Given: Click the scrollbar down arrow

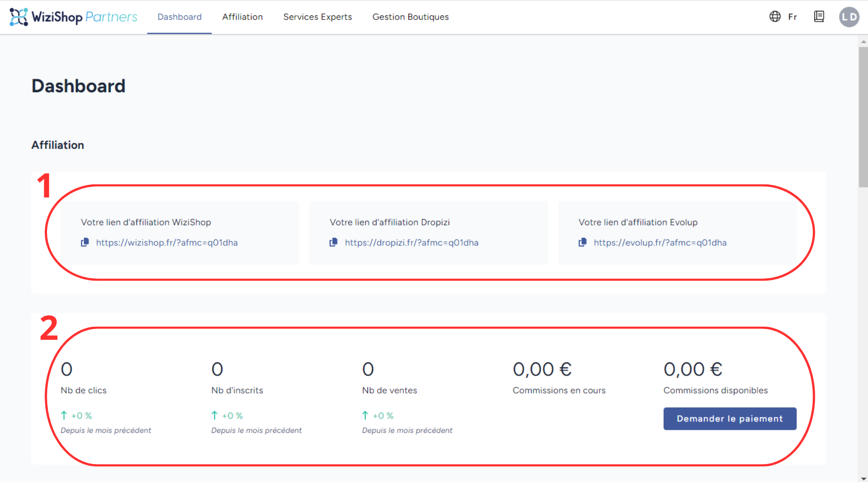Looking at the screenshot, I should pyautogui.click(x=863, y=479).
